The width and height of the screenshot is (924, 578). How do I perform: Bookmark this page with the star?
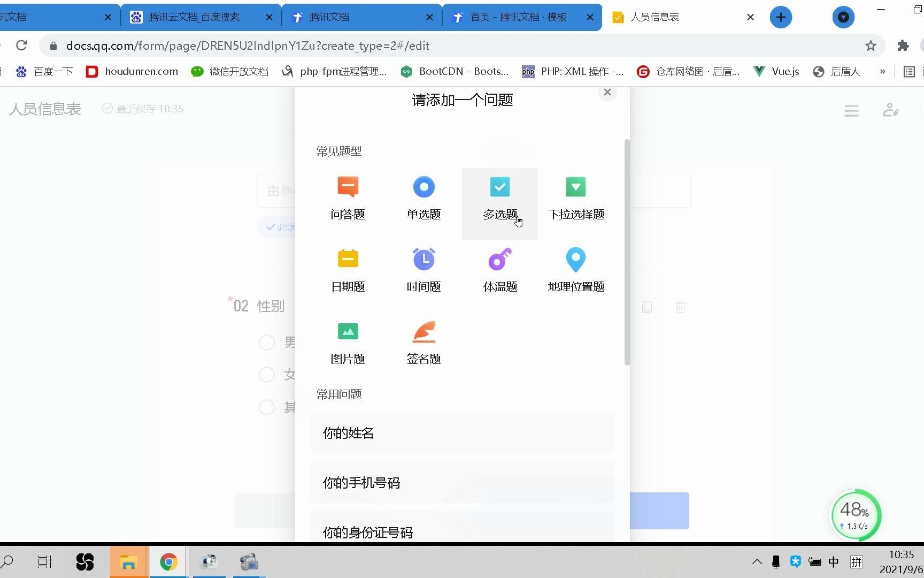click(871, 45)
